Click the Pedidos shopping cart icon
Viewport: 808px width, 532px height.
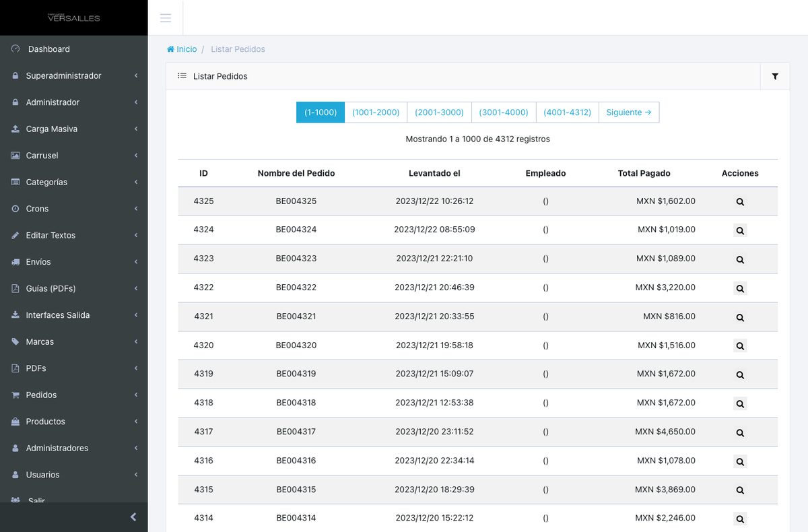(x=15, y=395)
